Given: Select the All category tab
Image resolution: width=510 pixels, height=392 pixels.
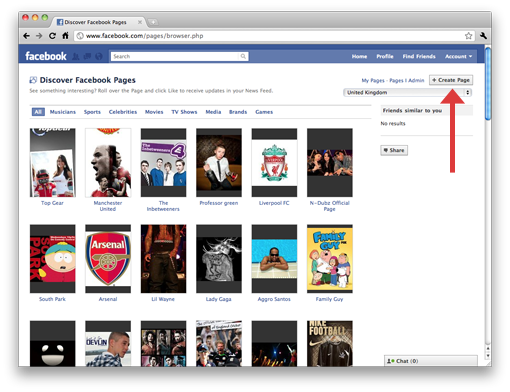Looking at the screenshot, I should click(x=38, y=112).
